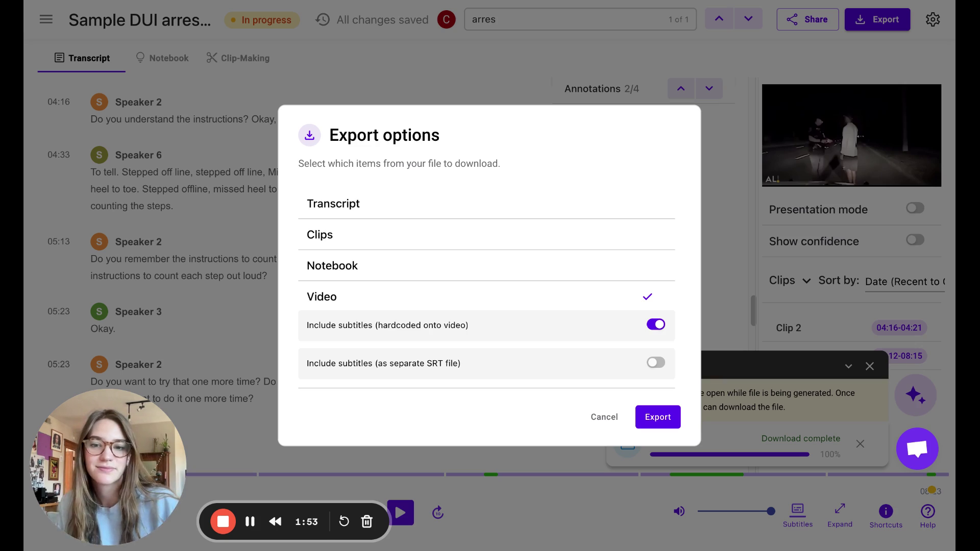Open the Sort by date dropdown
This screenshot has width=980, height=551.
coord(904,282)
